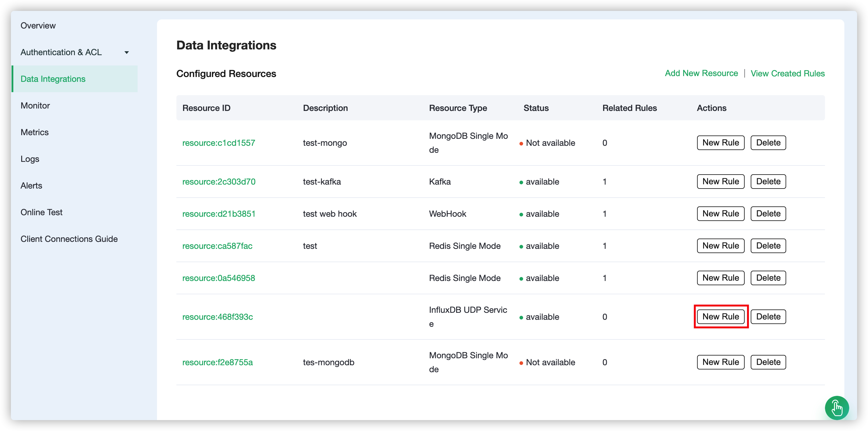868x431 pixels.
Task: Open the Overview sidebar item
Action: pyautogui.click(x=38, y=25)
